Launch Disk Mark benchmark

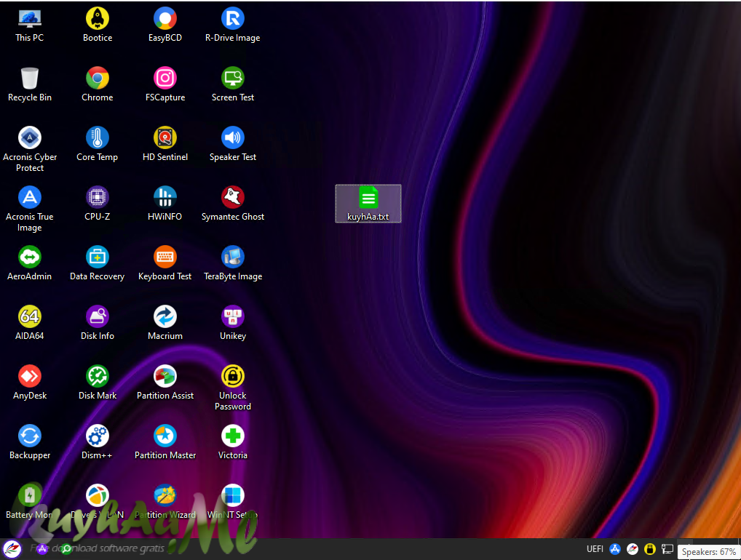(x=98, y=383)
